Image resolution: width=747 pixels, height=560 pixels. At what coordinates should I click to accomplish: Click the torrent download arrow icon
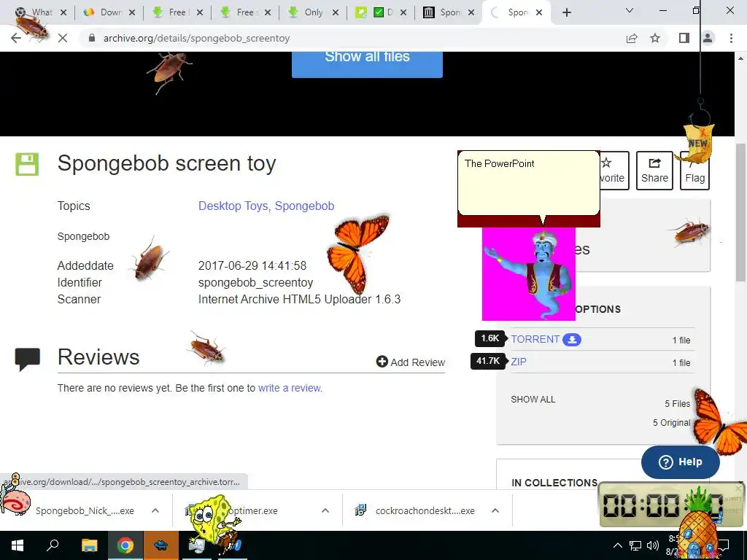pos(572,340)
